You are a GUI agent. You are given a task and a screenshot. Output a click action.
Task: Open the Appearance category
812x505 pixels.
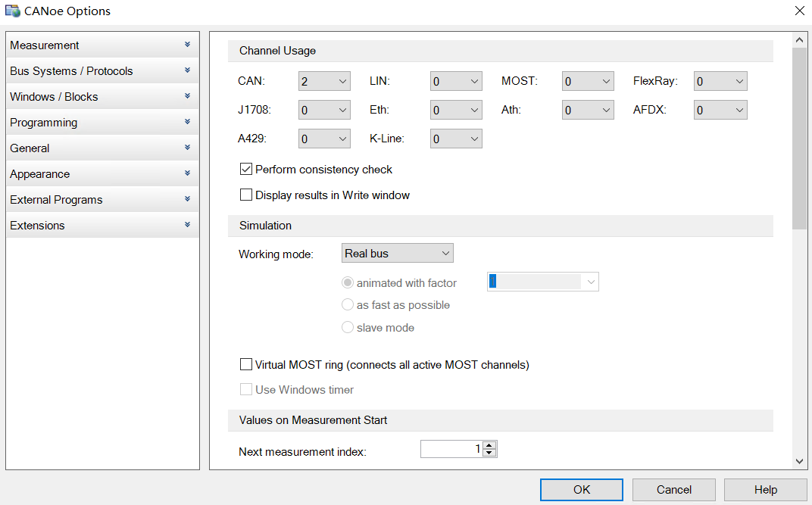click(102, 174)
